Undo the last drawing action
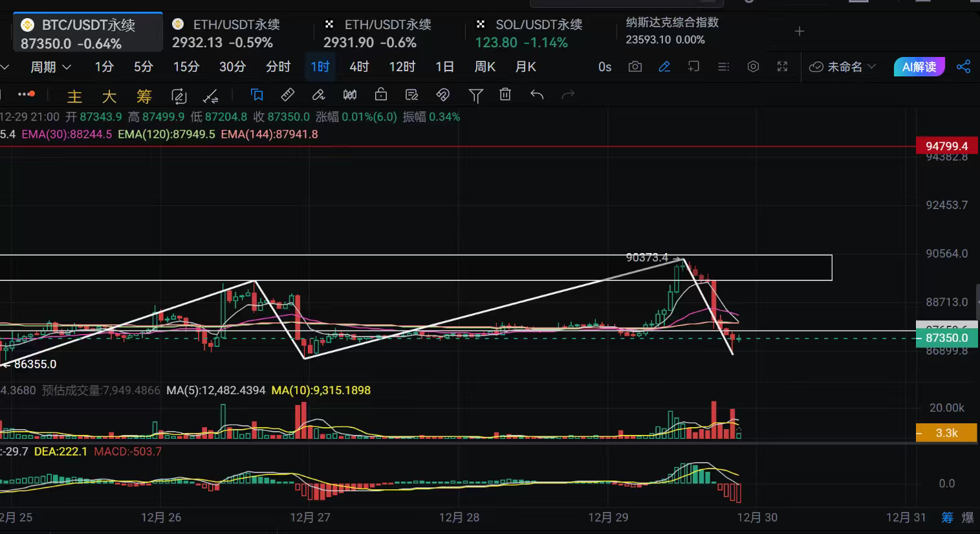 537,95
